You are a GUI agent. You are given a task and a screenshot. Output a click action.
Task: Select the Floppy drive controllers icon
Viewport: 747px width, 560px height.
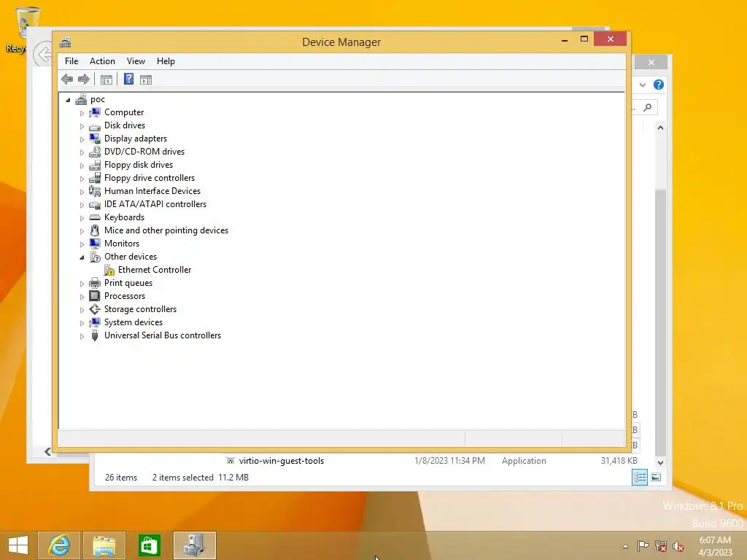pyautogui.click(x=95, y=178)
